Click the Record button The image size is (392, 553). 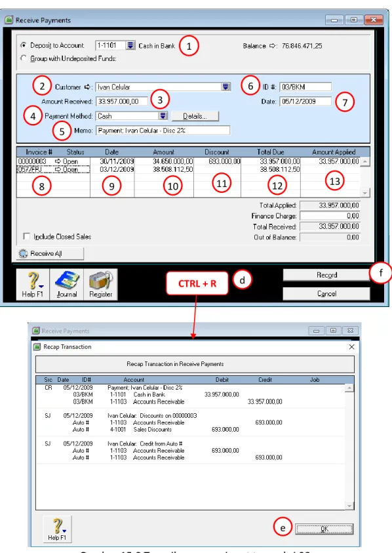click(326, 275)
